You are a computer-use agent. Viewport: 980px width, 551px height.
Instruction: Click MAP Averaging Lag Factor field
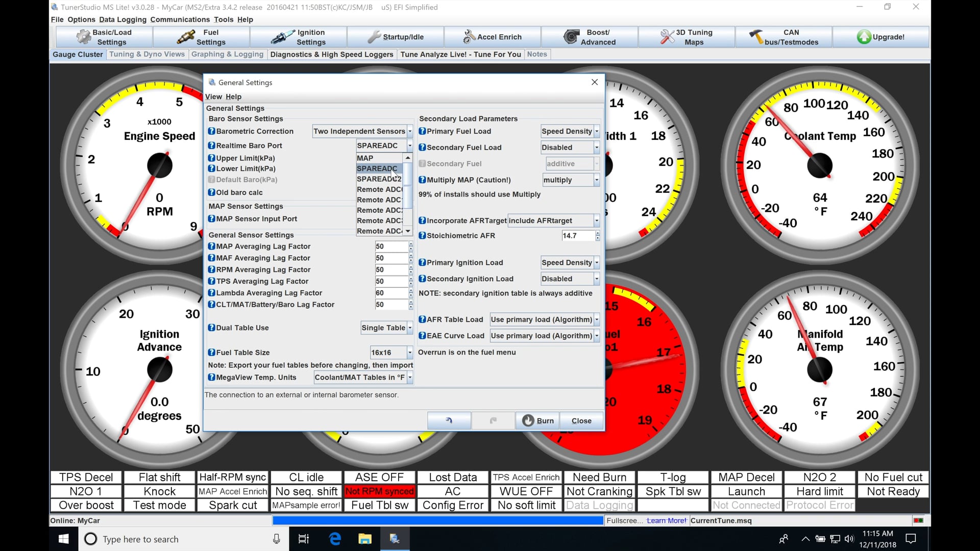[390, 246]
